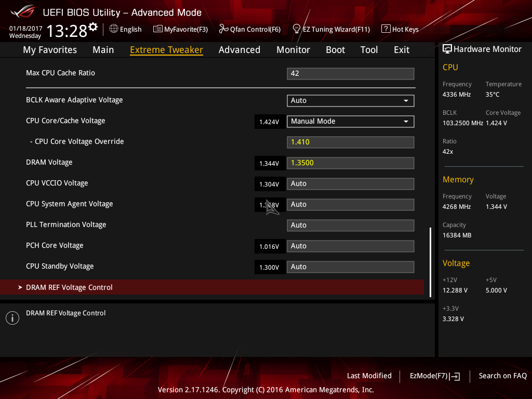Click capacity 16384 MB value
The image size is (532, 399).
[x=457, y=235]
